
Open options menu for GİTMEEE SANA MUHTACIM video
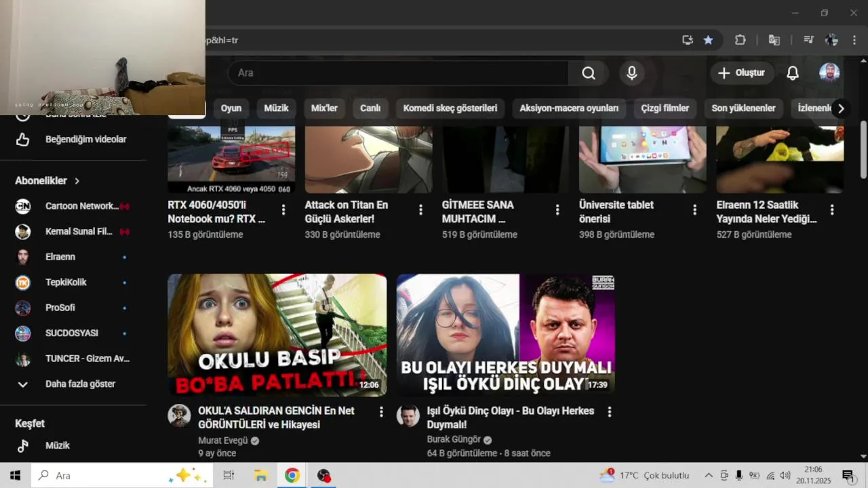point(557,210)
